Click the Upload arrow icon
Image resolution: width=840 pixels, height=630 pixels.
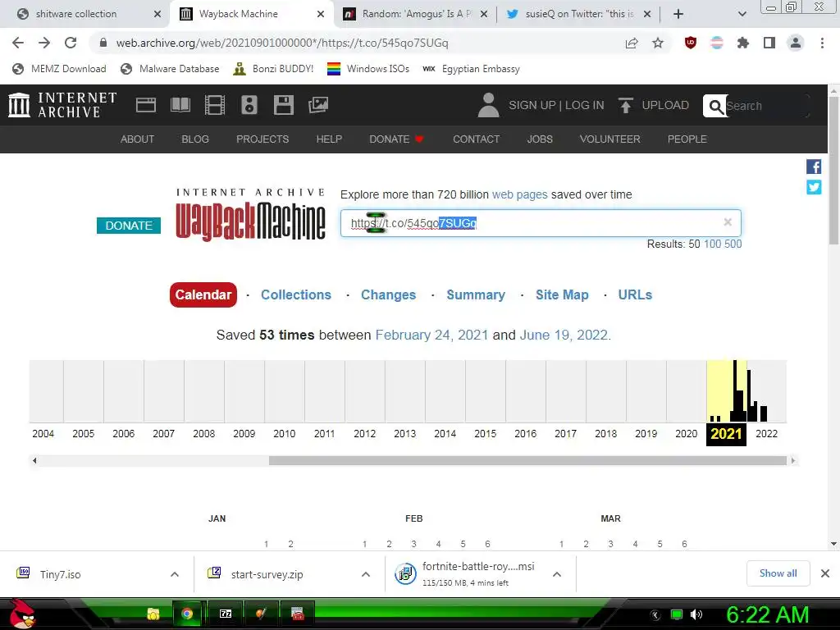coord(625,105)
